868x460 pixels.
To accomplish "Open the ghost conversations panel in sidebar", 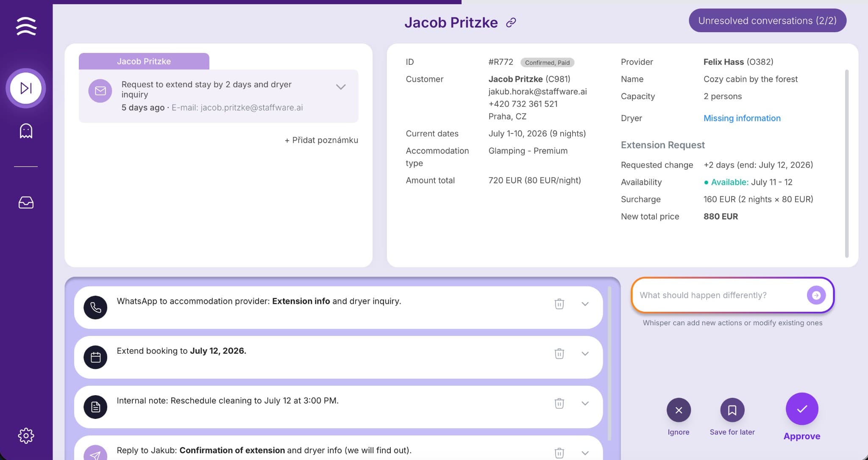I will tap(26, 131).
